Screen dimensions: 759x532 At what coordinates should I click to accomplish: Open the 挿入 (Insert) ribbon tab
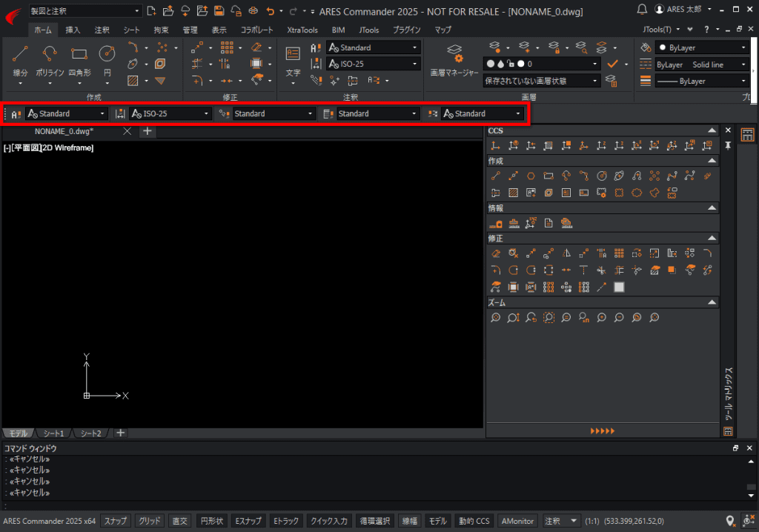[73, 30]
